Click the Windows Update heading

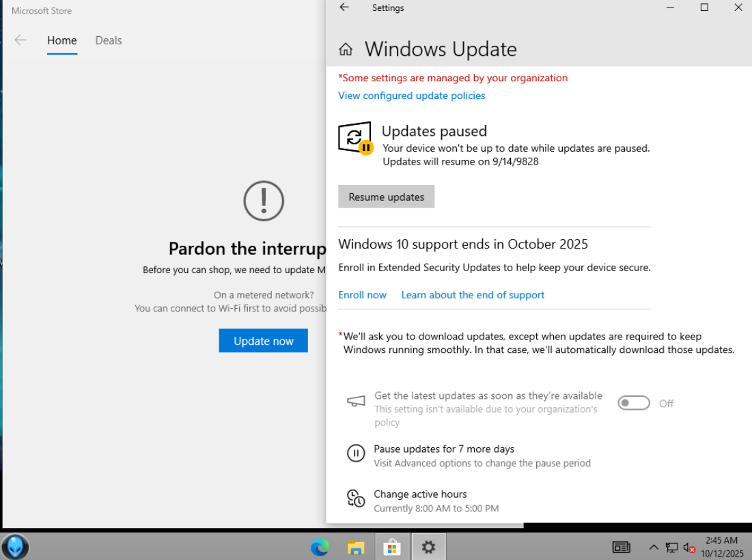(441, 49)
